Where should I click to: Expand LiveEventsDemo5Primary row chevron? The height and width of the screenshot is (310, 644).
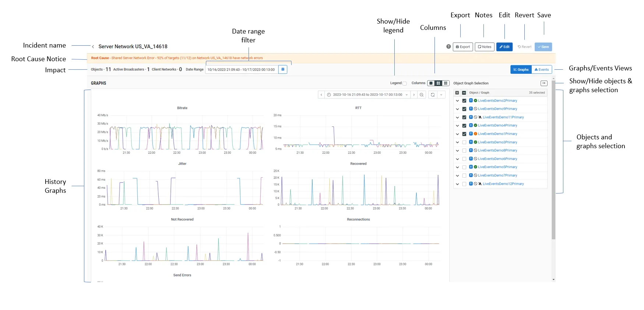coord(457,167)
